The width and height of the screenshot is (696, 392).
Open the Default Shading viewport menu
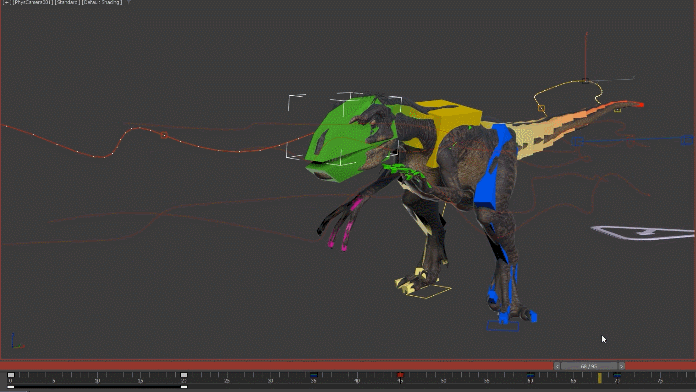click(102, 2)
